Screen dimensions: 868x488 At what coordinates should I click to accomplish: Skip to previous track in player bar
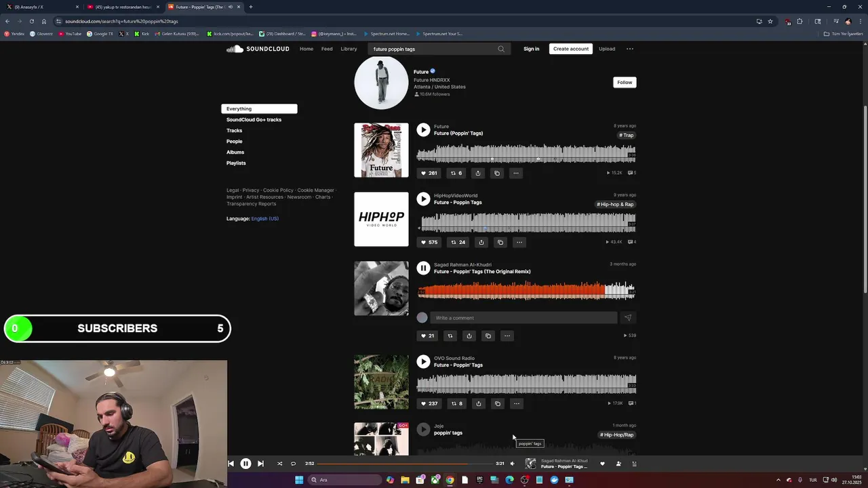click(x=231, y=464)
